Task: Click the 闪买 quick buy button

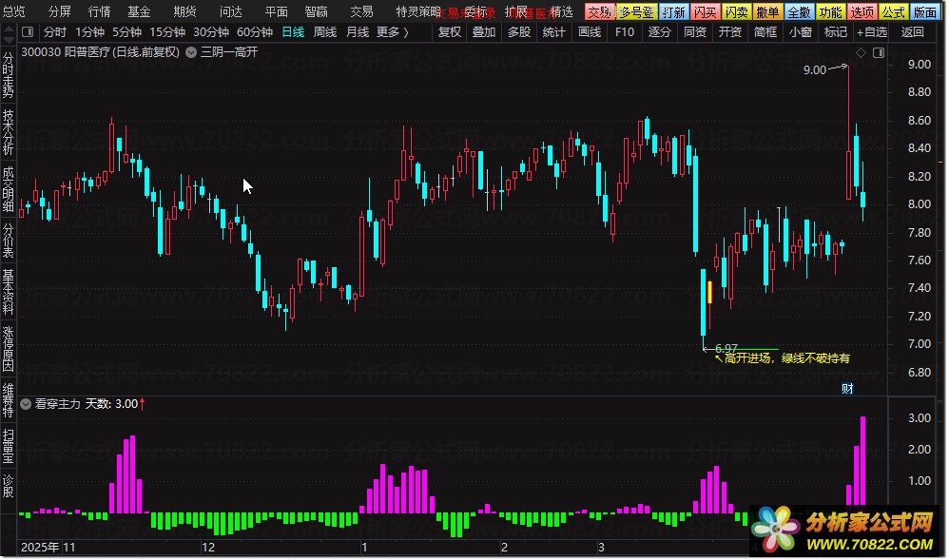Action: click(x=705, y=12)
